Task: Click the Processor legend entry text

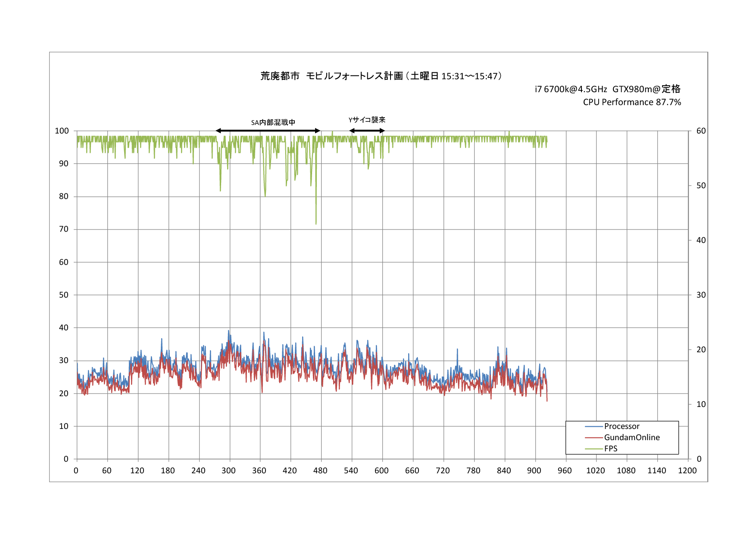Action: coord(622,426)
